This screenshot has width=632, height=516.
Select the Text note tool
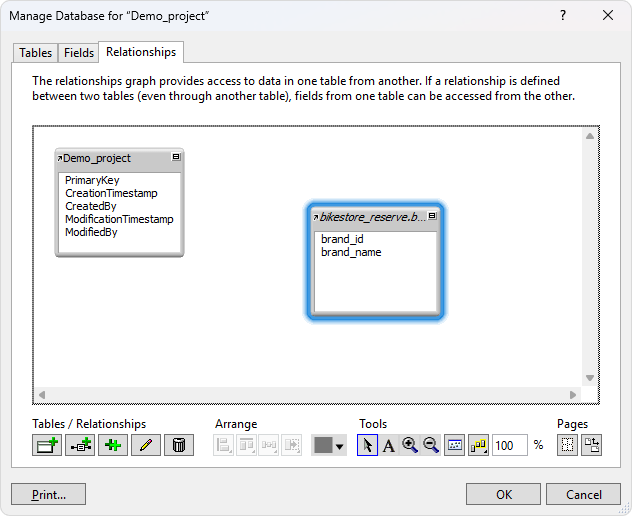[x=389, y=445]
